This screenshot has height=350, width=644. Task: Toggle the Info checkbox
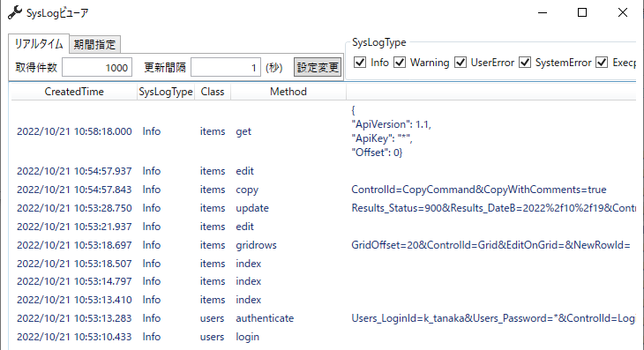[x=360, y=63]
